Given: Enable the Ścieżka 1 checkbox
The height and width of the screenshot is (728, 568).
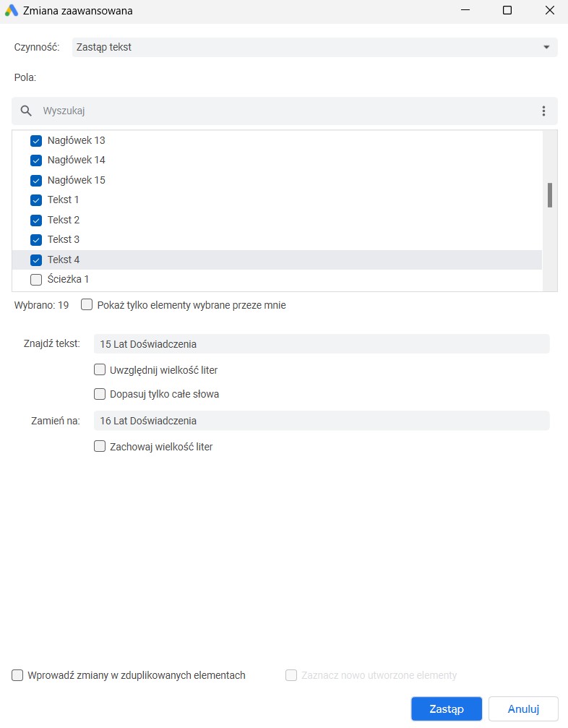Looking at the screenshot, I should 36,280.
